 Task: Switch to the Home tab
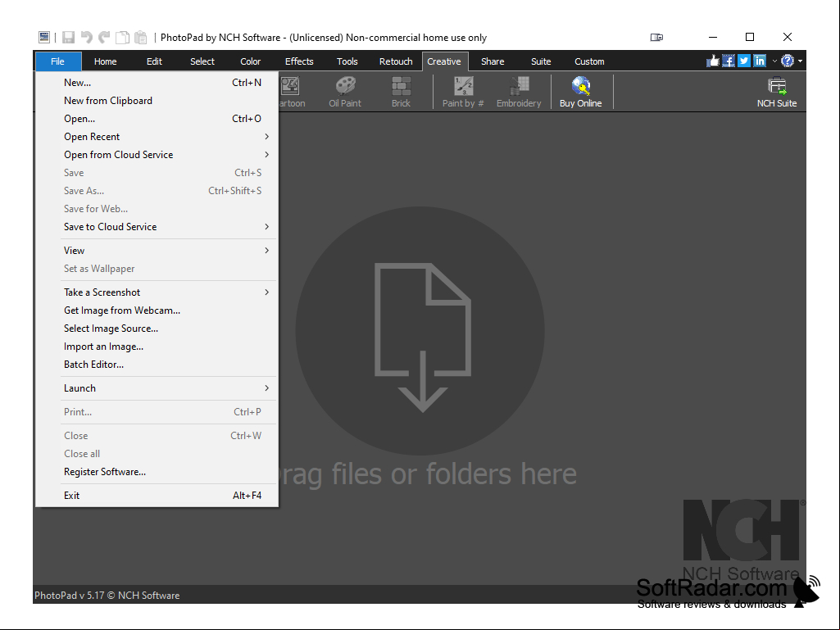point(105,61)
